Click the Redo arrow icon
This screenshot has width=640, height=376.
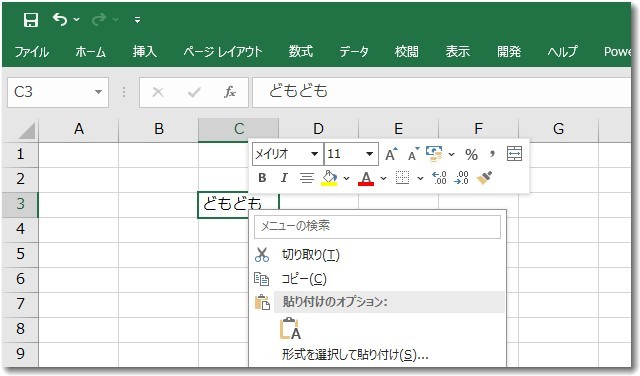coord(99,19)
